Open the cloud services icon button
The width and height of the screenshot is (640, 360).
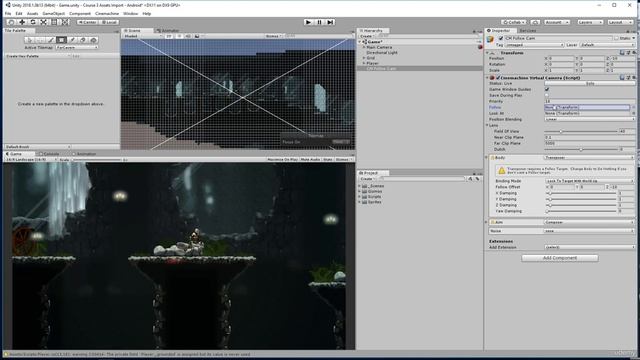tap(536, 22)
